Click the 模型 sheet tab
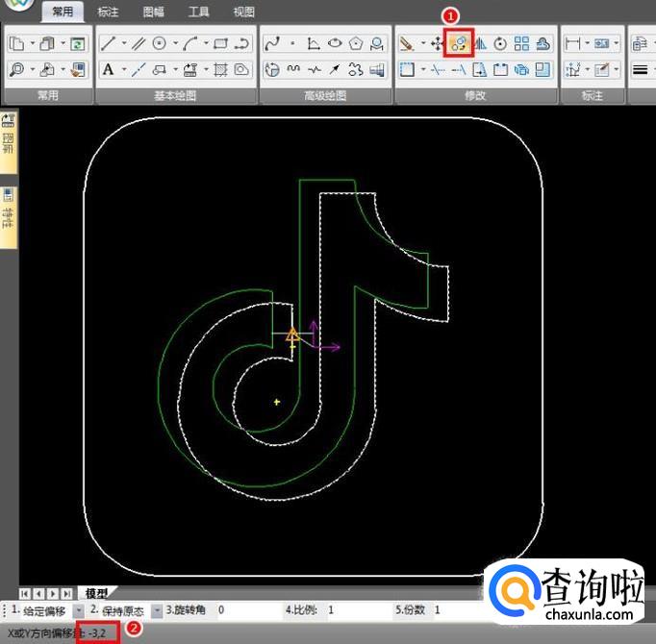656x644 pixels. coord(96,593)
